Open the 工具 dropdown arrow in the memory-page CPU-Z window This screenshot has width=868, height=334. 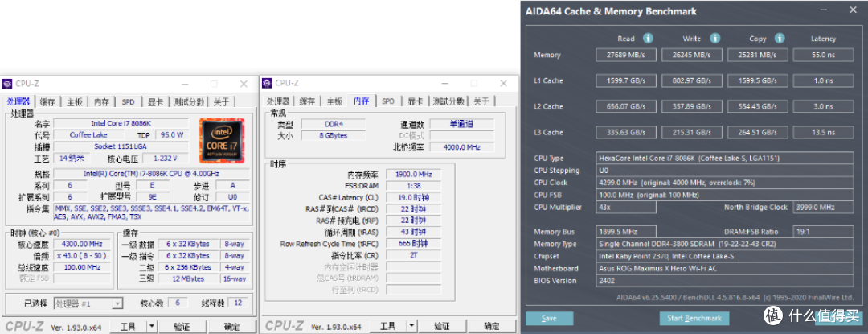click(411, 326)
